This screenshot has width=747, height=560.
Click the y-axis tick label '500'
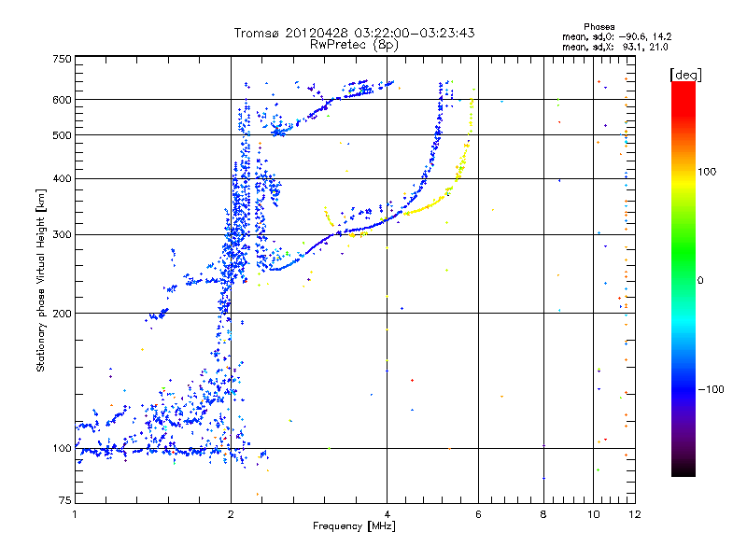62,135
